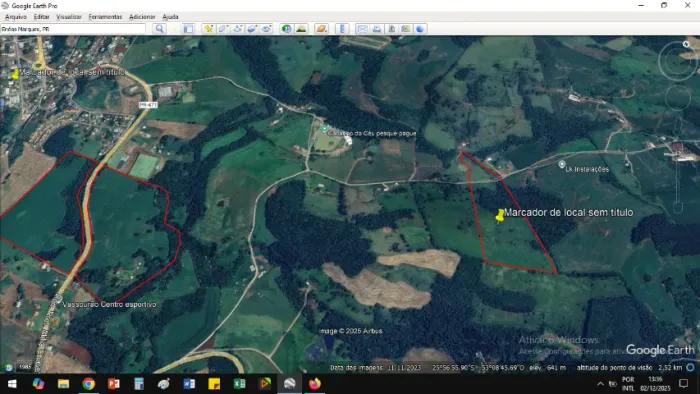Viewport: 700px width, 394px height.
Task: Click the Image © 2025 Airbus attribution
Action: click(350, 331)
